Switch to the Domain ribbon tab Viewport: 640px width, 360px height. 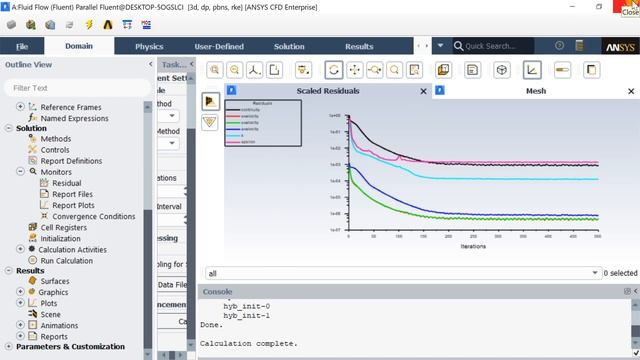79,46
